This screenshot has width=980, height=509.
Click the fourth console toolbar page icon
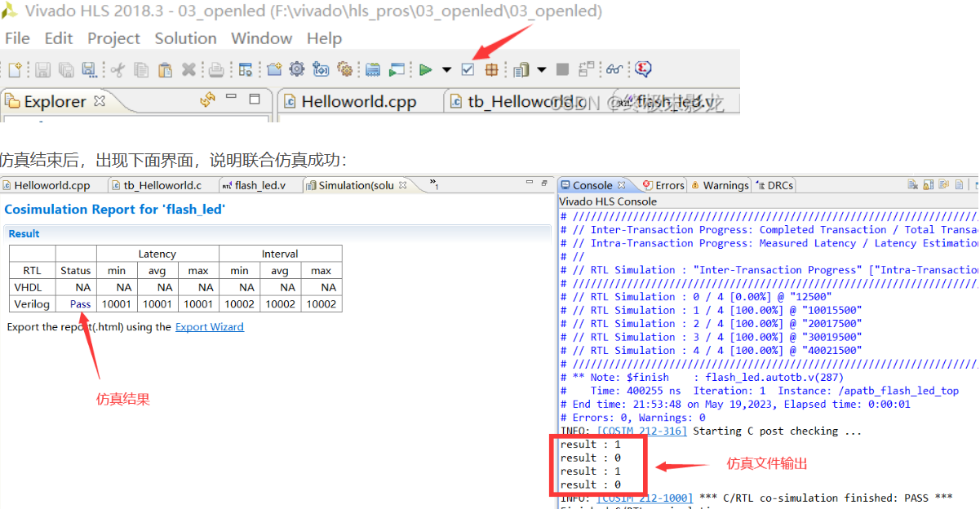959,185
